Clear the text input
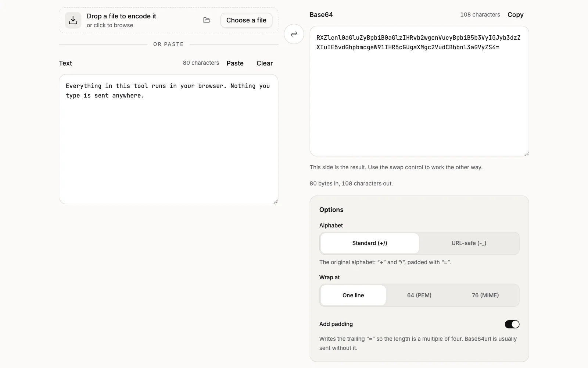Viewport: 588px width, 368px height. [x=265, y=63]
